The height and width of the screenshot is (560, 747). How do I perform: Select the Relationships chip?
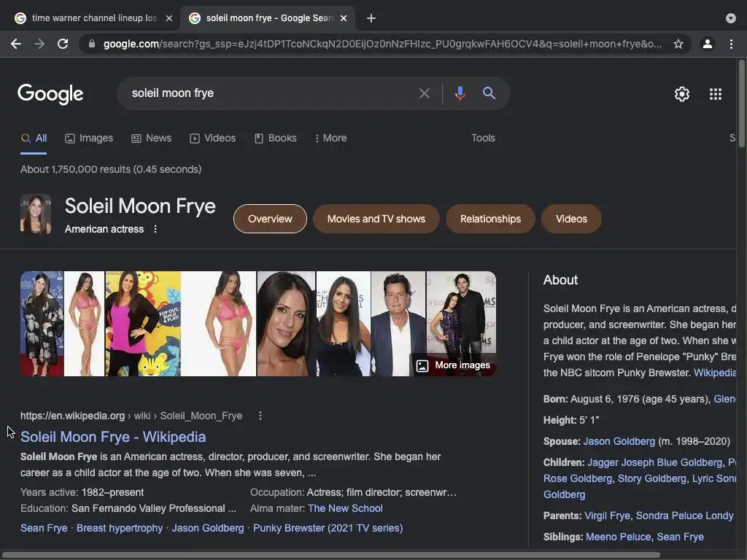[490, 219]
